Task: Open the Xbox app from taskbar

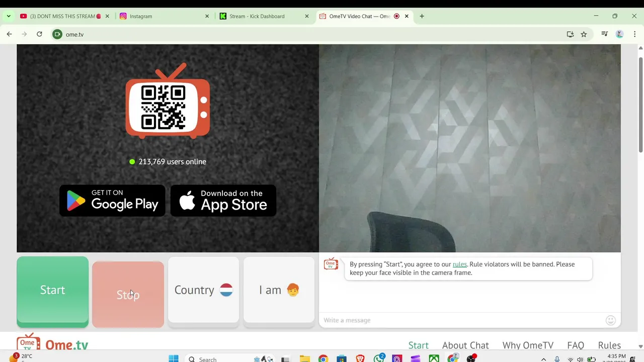Action: click(434, 358)
